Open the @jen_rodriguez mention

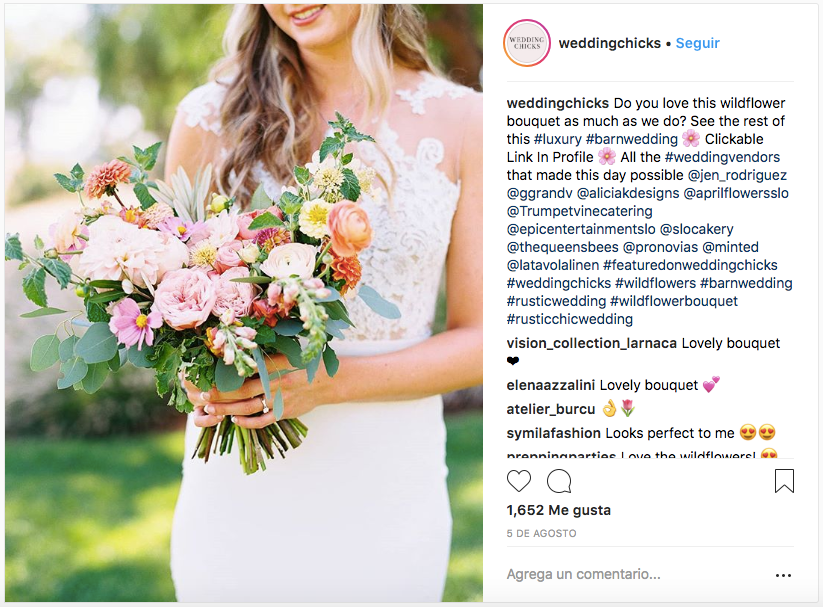737,175
